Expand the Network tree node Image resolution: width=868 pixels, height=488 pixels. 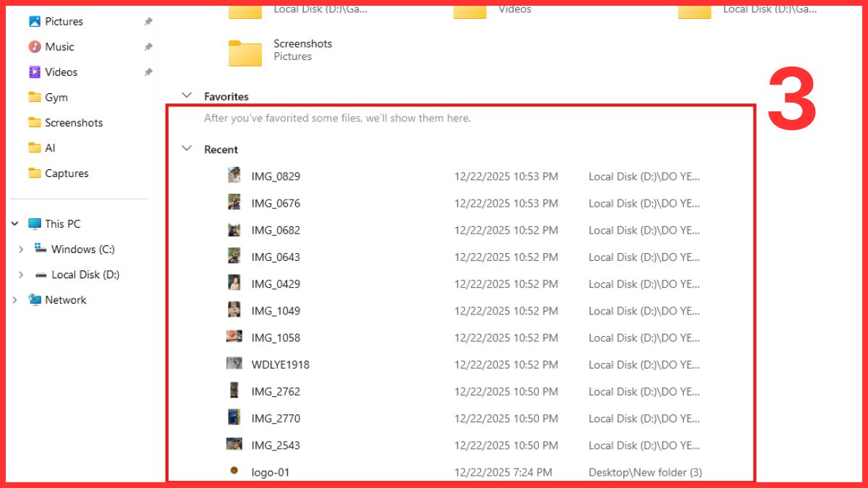[x=14, y=300]
